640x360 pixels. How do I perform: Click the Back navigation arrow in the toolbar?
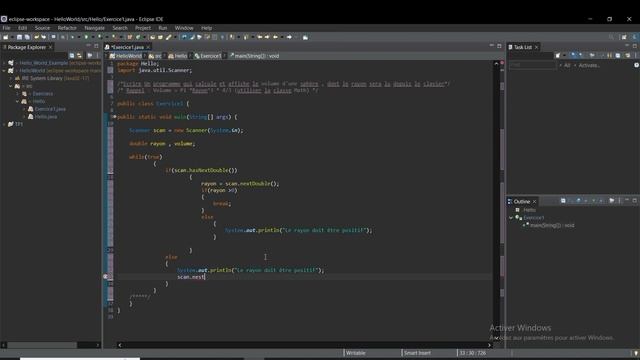[276, 37]
